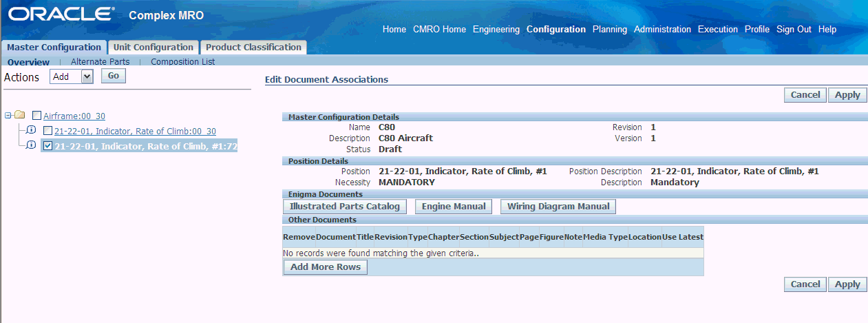Click the Title column header

[365, 237]
